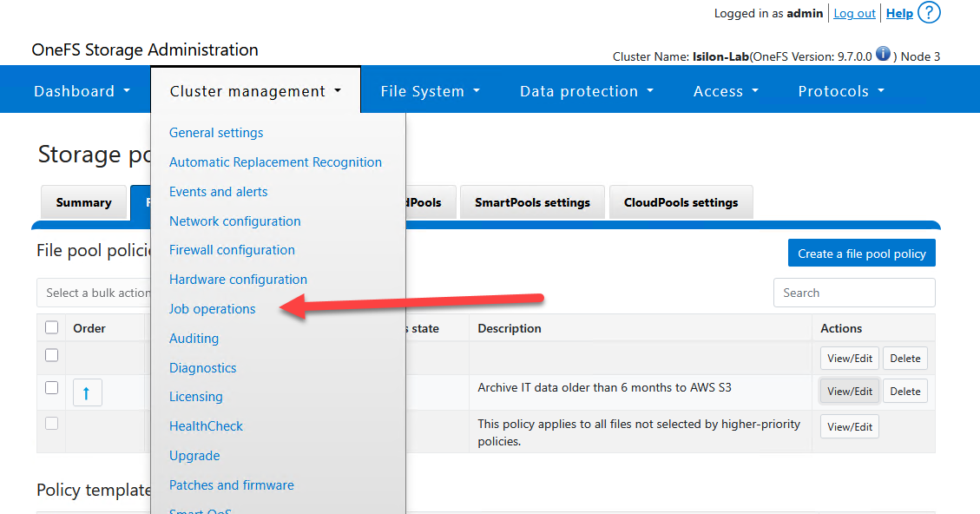Expand the Dashboard dropdown menu

pos(82,91)
